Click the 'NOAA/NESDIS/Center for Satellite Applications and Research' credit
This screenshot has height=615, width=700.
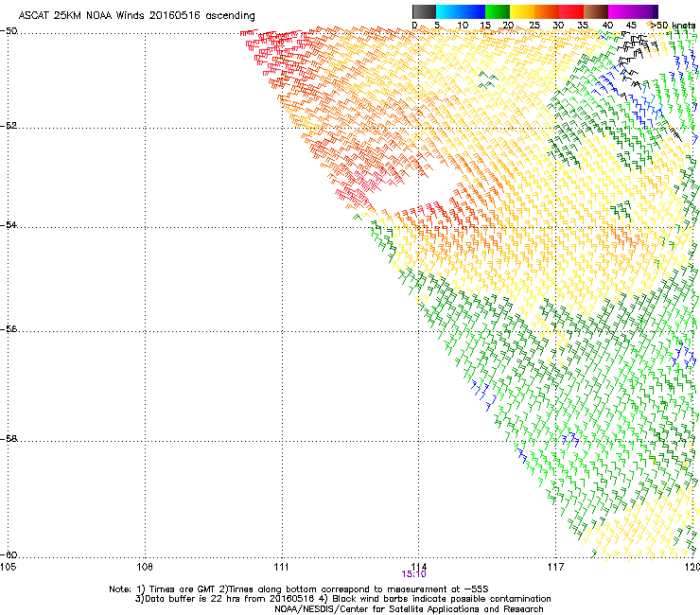409,609
